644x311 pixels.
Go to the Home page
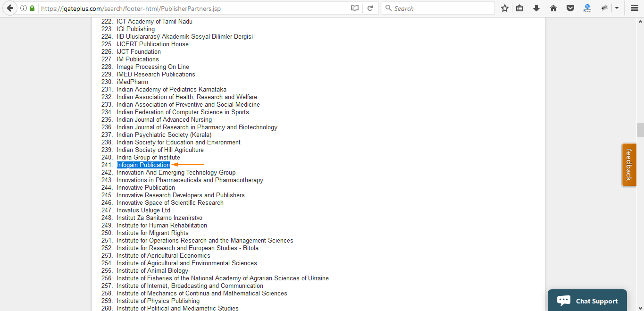(553, 8)
